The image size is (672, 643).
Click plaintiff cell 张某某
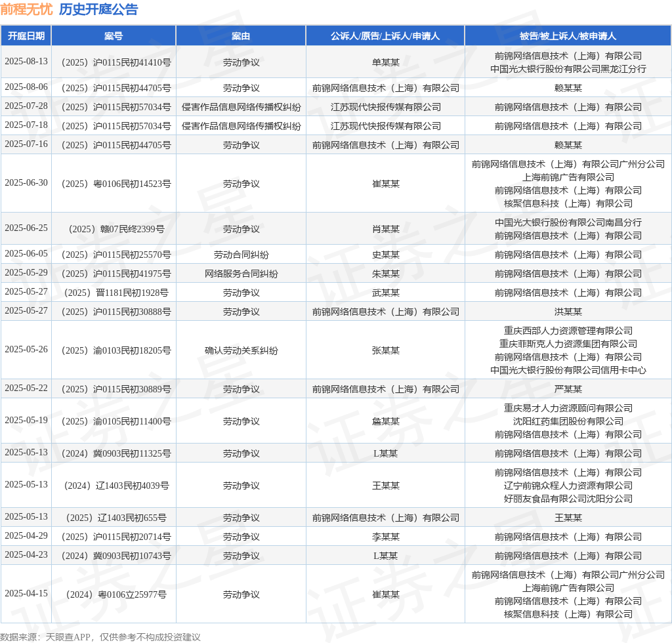tap(386, 350)
